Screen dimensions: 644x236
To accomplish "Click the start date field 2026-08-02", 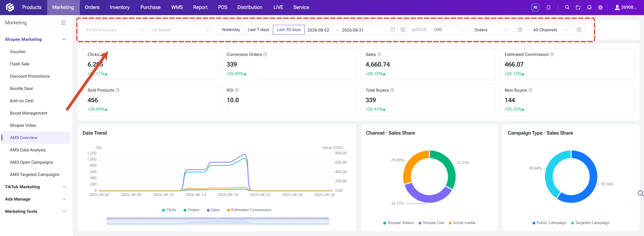I will point(318,30).
